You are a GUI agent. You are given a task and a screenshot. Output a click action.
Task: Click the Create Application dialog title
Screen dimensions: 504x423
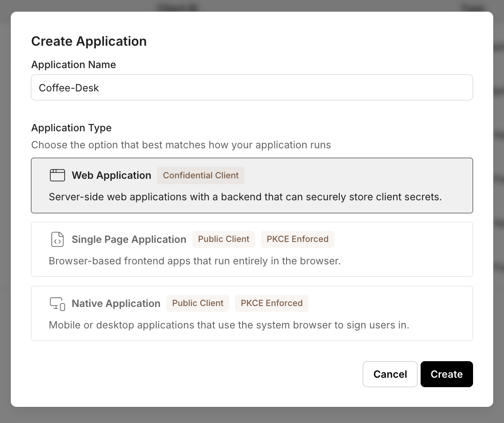click(x=89, y=41)
